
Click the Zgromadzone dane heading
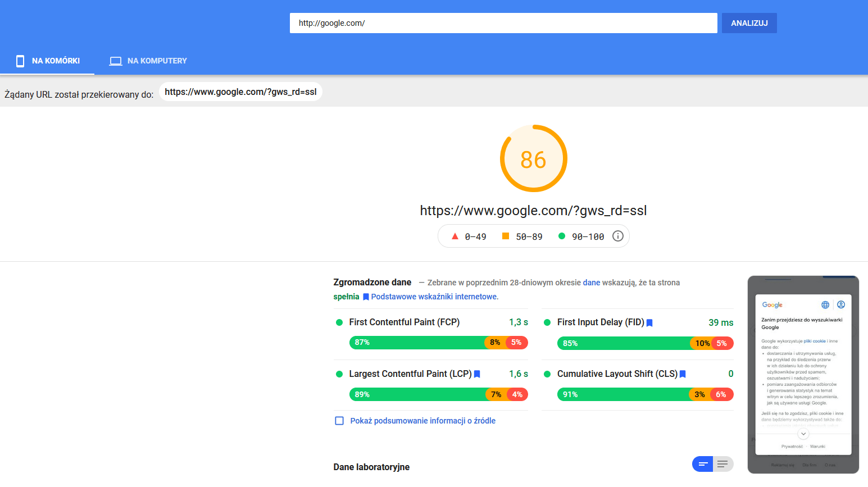point(372,283)
